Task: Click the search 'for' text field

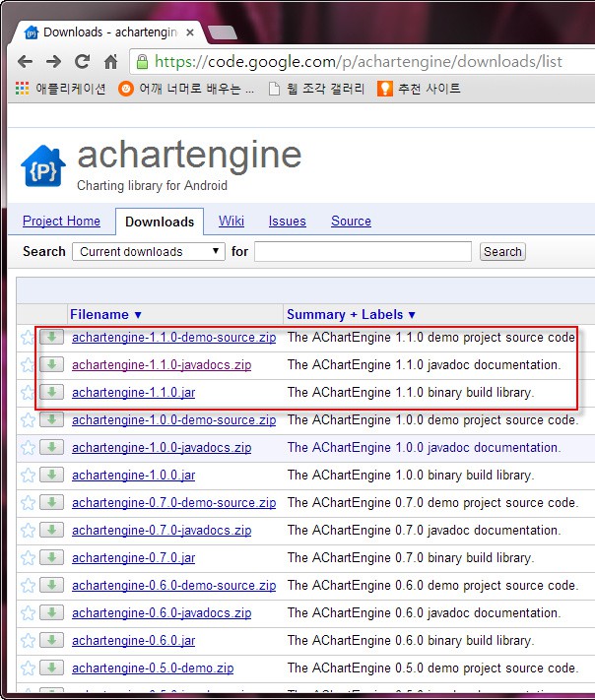Action: click(363, 251)
